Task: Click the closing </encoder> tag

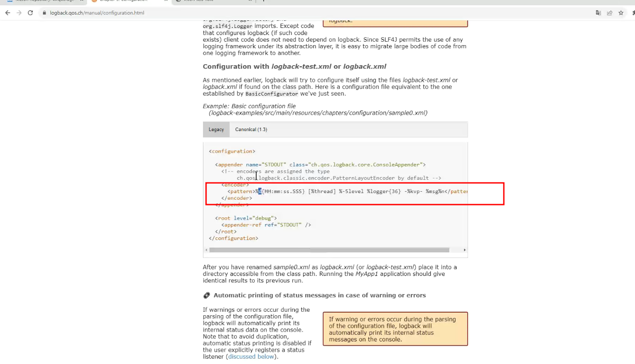Action: (x=237, y=198)
